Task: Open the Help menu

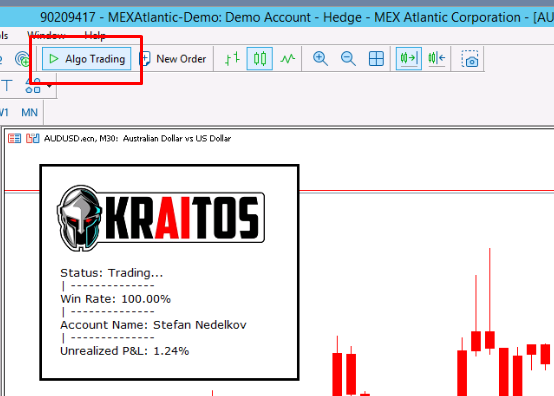Action: tap(95, 35)
